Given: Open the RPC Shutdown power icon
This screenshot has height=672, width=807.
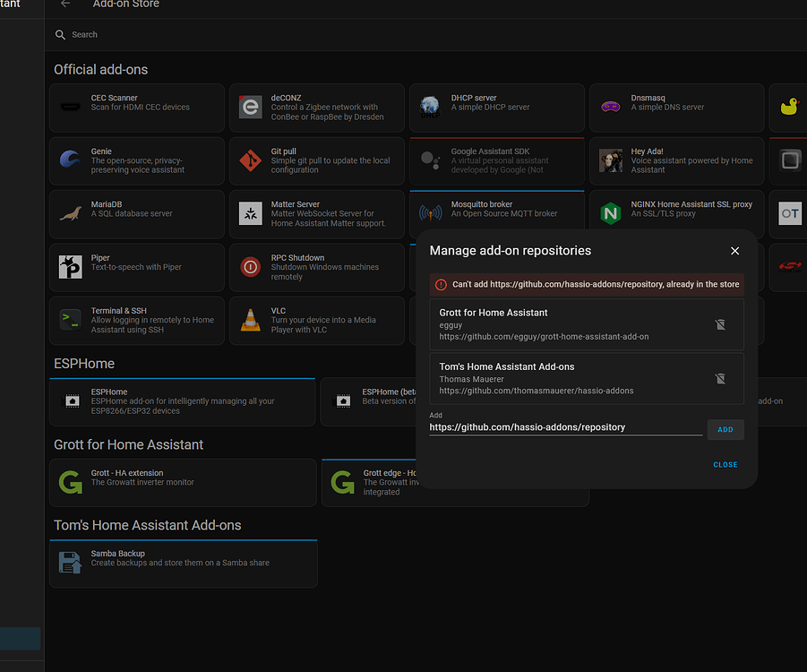Looking at the screenshot, I should (x=250, y=266).
